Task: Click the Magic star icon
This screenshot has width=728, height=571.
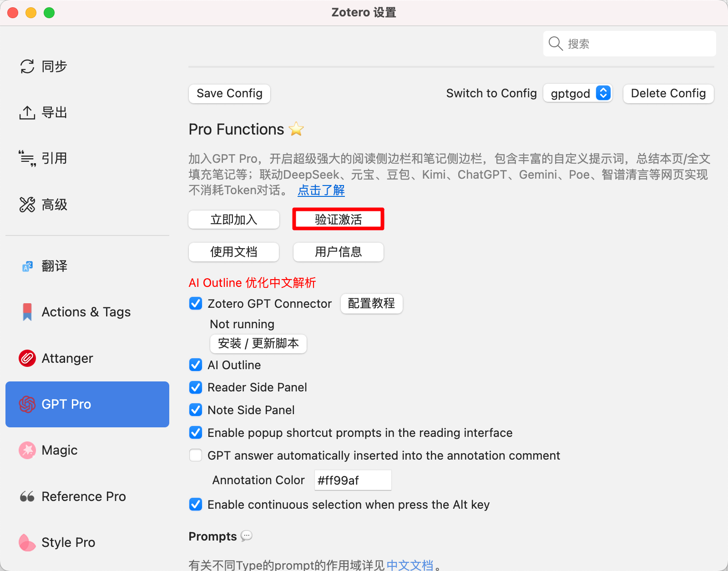Action: (x=27, y=450)
